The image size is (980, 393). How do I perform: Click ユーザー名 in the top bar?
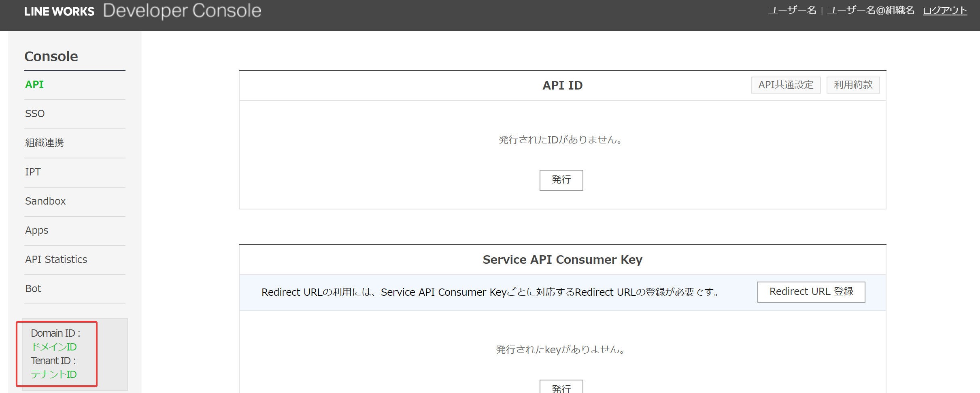(x=792, y=11)
